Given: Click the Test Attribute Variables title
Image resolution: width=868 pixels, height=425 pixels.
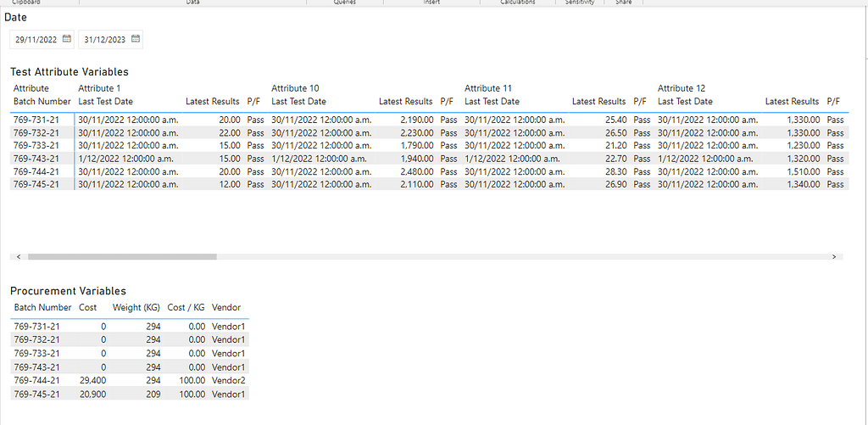Looking at the screenshot, I should click(x=70, y=71).
